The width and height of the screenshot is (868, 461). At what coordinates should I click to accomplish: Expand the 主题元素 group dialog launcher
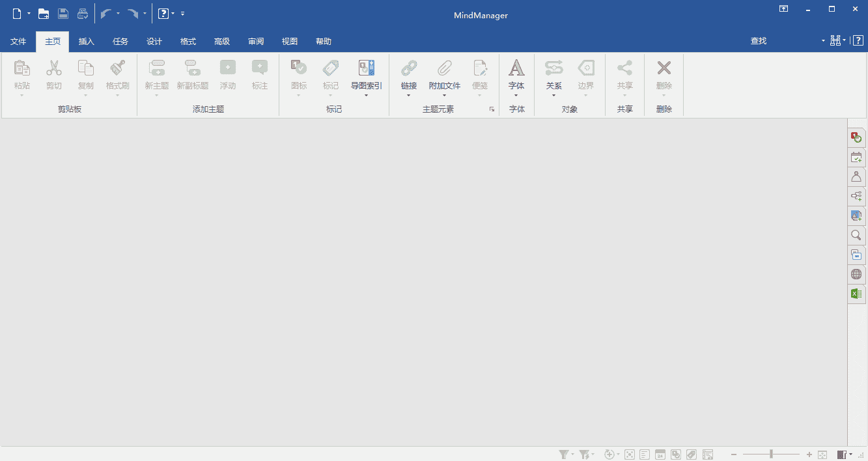coord(492,109)
